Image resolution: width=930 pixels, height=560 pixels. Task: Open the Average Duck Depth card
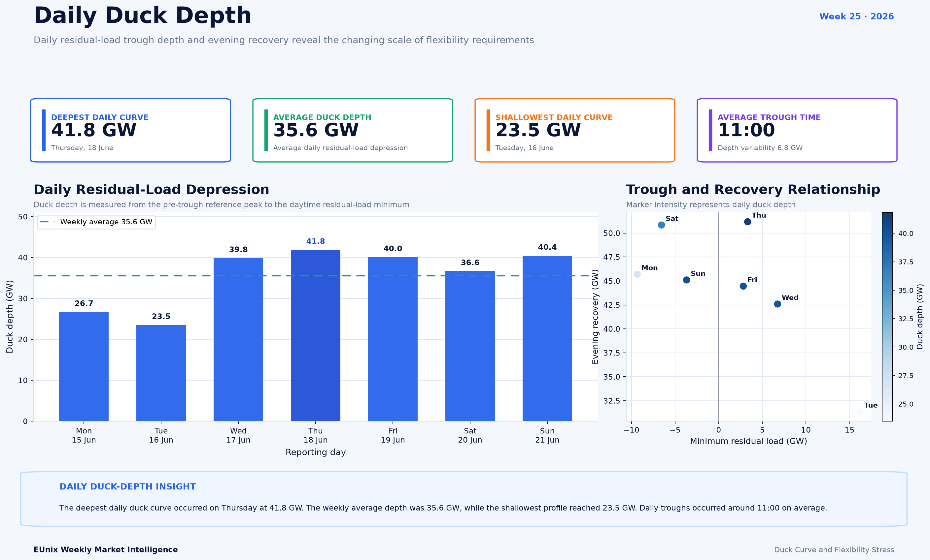[353, 131]
